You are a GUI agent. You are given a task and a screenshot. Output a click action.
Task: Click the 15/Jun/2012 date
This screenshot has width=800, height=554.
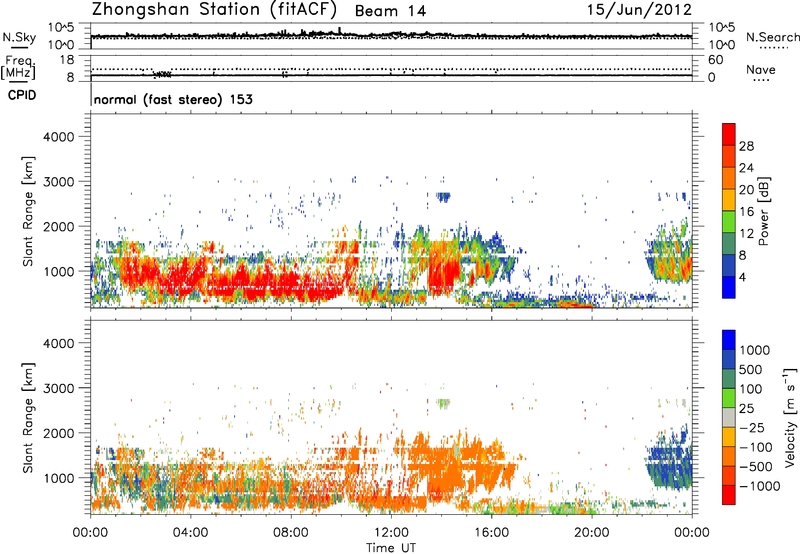pos(639,9)
